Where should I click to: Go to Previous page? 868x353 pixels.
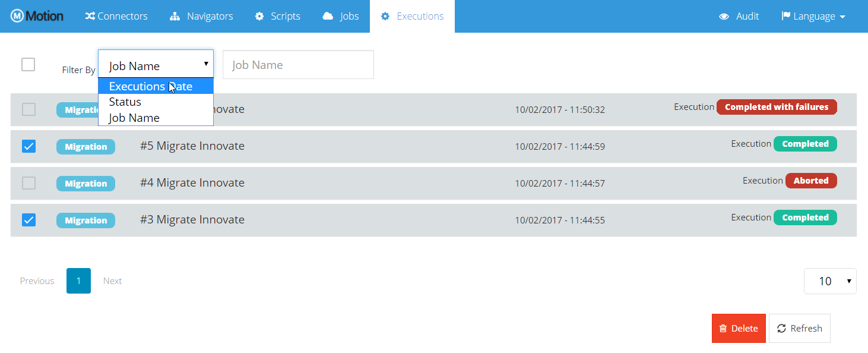37,281
